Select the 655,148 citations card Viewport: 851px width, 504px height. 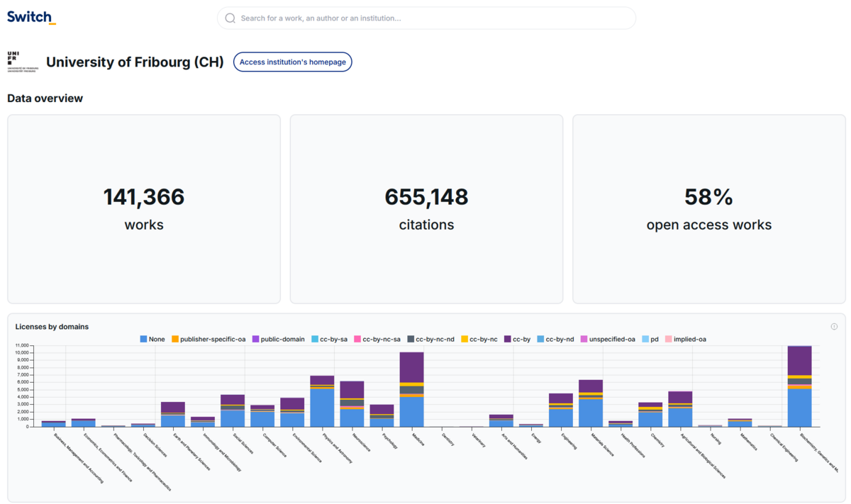[x=426, y=209]
